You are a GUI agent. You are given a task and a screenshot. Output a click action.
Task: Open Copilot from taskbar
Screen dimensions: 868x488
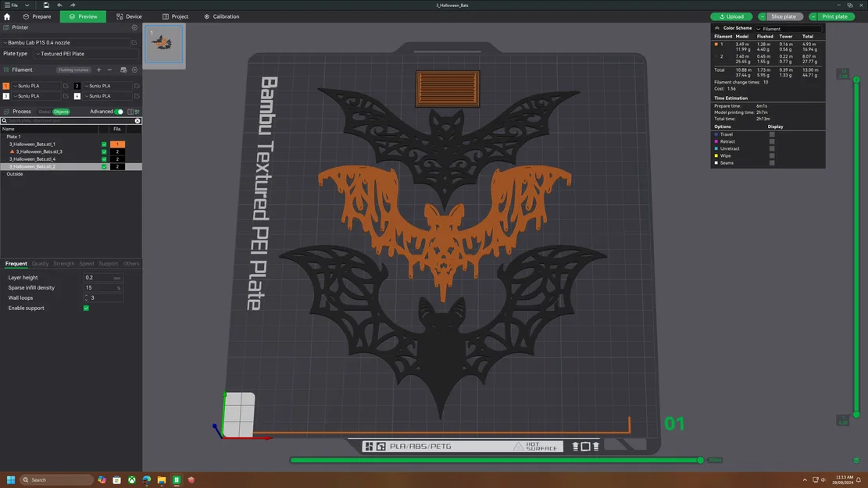tap(102, 479)
